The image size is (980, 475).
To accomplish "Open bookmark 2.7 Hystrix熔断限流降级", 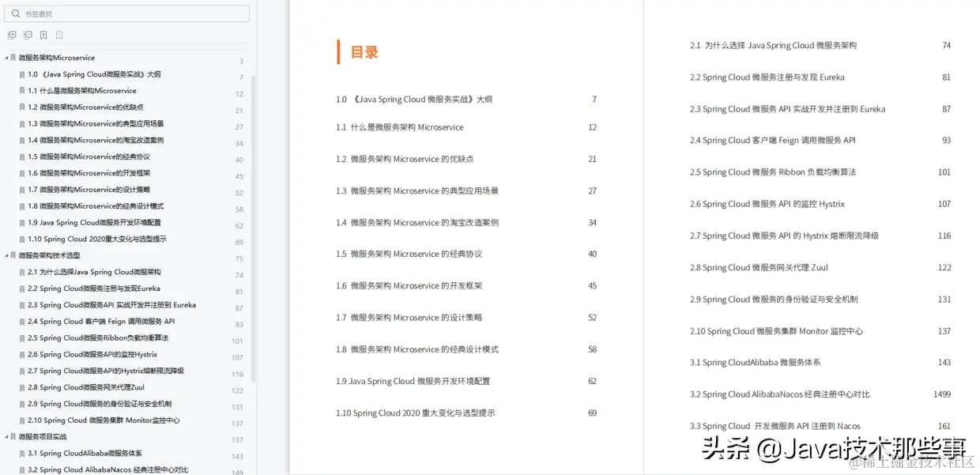I will [x=106, y=371].
